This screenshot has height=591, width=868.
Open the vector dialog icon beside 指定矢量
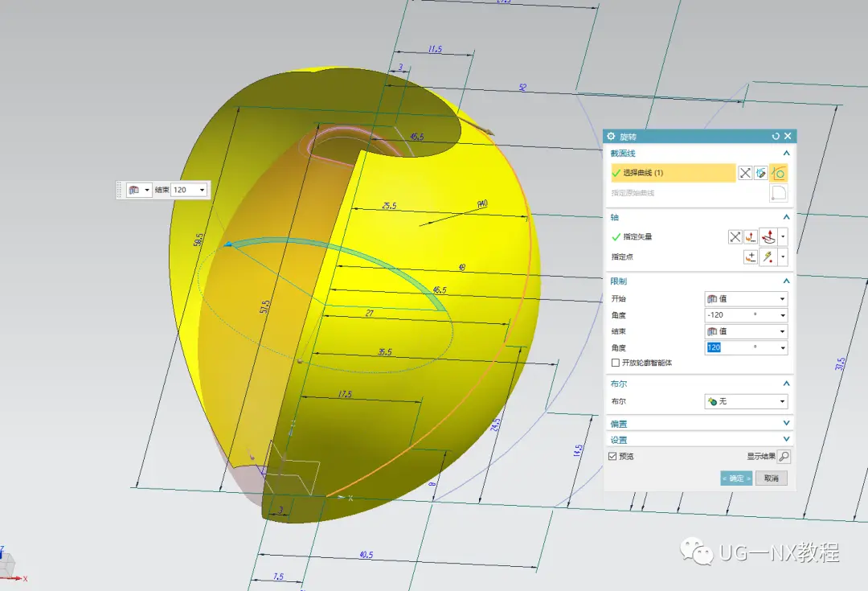[x=750, y=237]
